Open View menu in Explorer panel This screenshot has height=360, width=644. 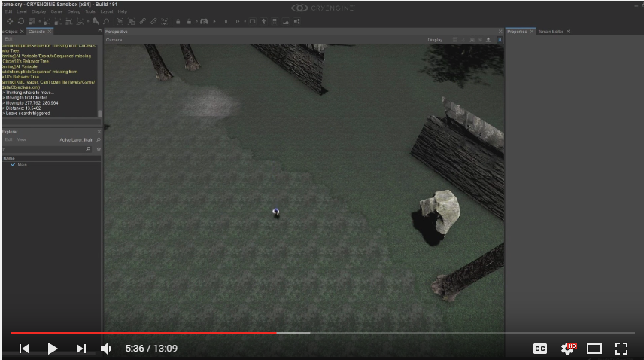click(21, 140)
